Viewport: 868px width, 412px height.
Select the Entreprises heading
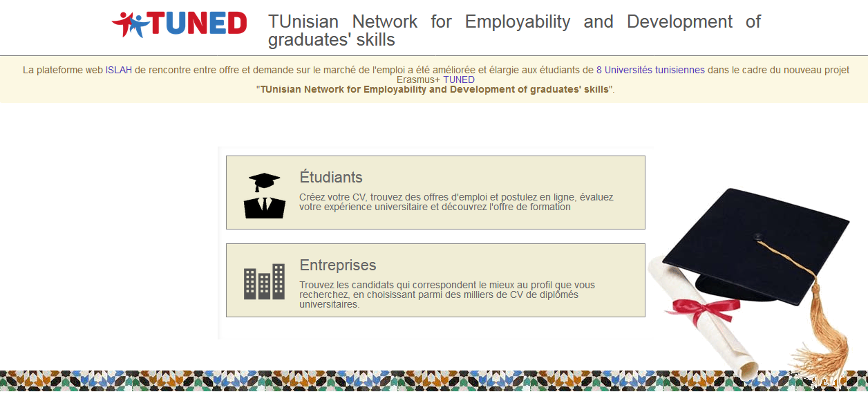pos(338,265)
